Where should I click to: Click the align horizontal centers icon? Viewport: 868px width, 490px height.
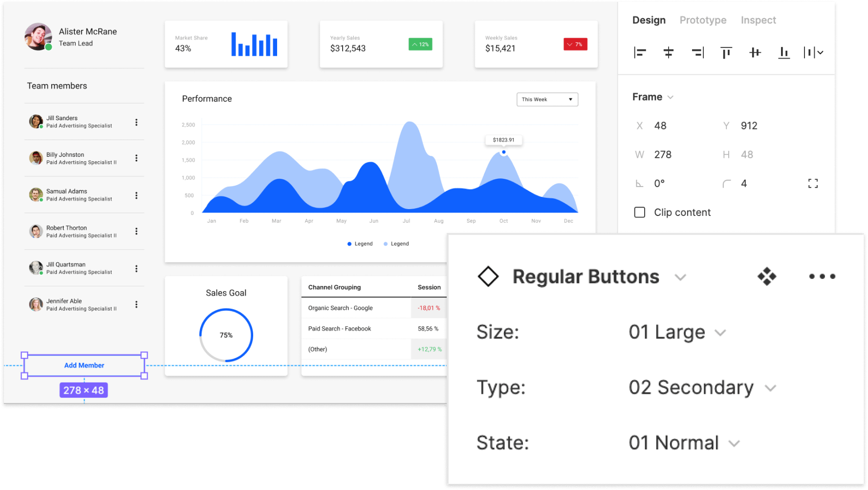(x=668, y=52)
